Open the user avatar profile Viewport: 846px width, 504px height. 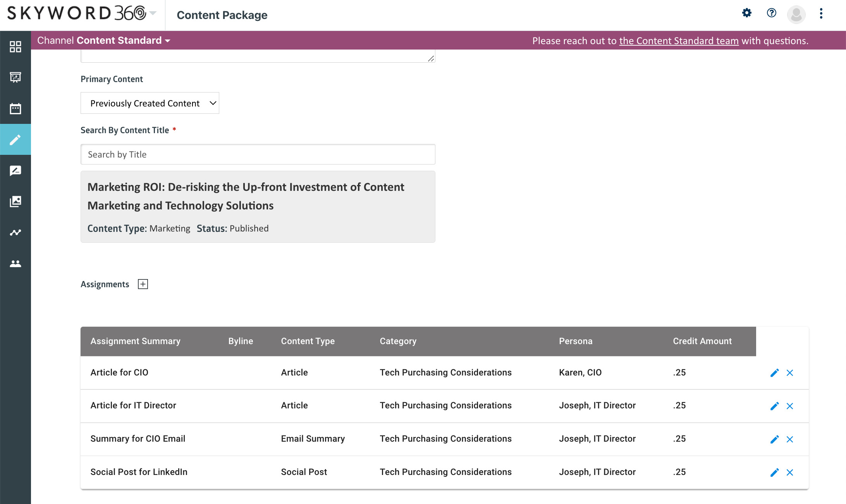click(x=796, y=14)
